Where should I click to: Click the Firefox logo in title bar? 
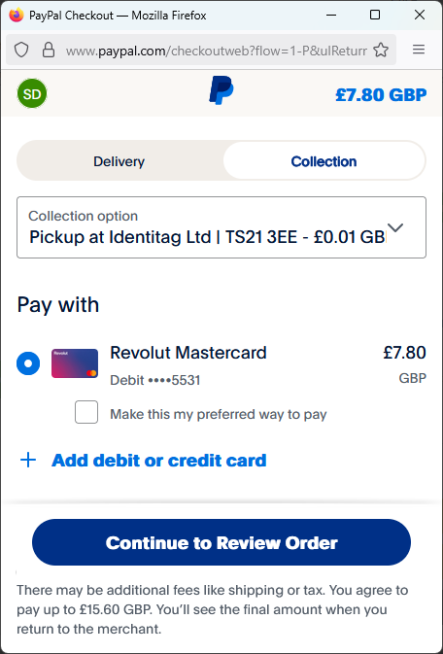(17, 15)
